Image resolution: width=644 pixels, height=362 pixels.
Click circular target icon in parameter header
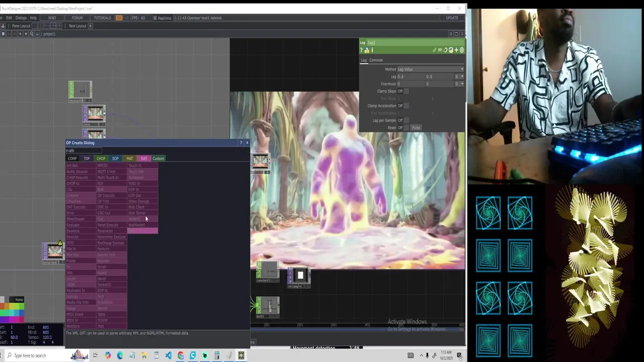click(x=462, y=50)
